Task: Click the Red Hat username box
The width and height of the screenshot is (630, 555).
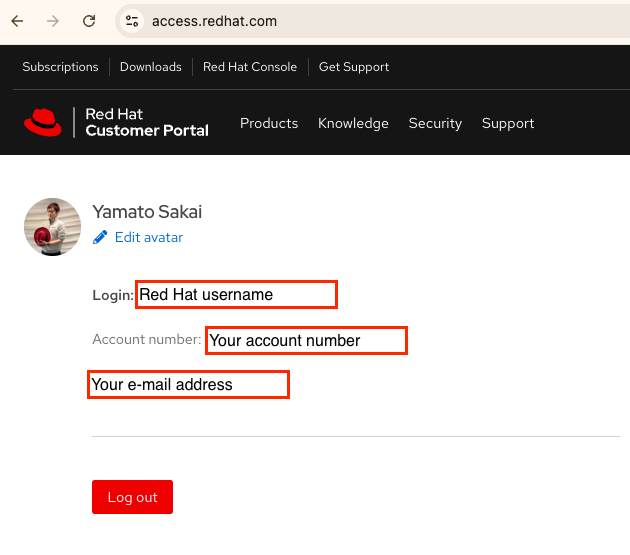Action: 236,295
